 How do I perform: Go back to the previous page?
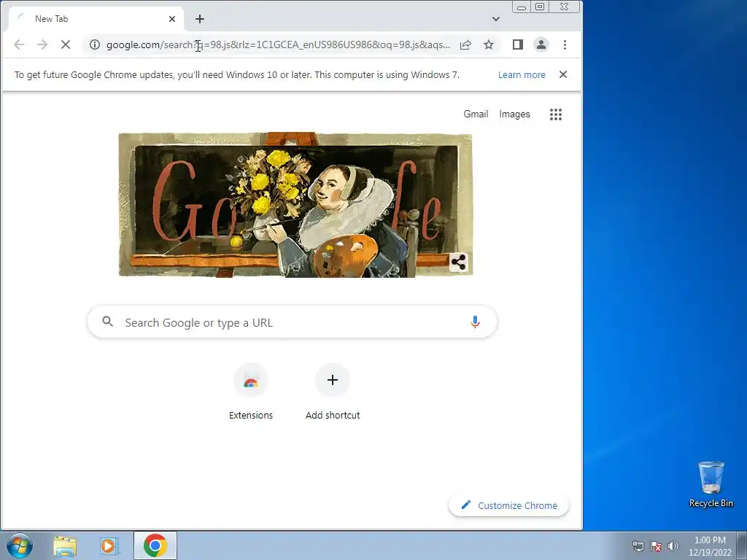[x=19, y=44]
